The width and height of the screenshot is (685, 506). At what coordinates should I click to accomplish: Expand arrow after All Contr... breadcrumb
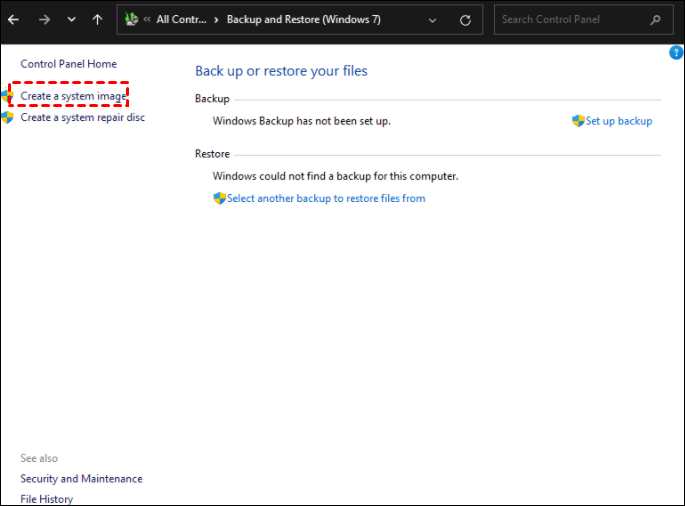click(x=216, y=20)
